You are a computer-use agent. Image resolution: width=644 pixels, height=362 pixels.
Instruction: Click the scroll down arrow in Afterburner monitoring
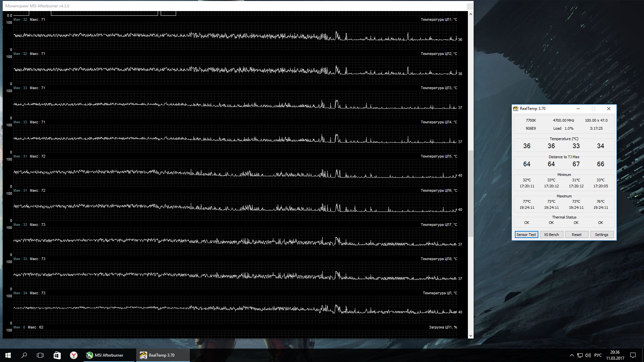471,336
